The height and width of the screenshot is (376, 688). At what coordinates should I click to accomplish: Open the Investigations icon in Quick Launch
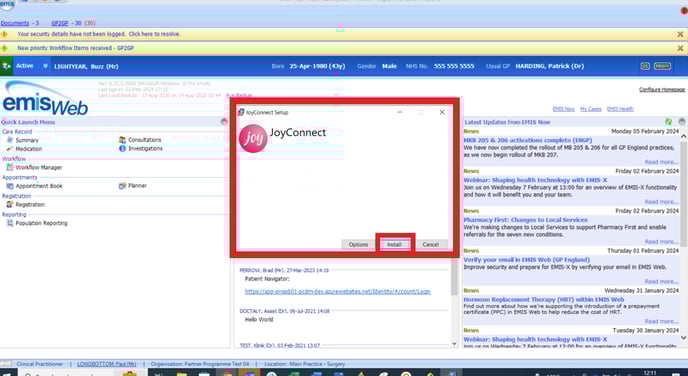(x=122, y=149)
